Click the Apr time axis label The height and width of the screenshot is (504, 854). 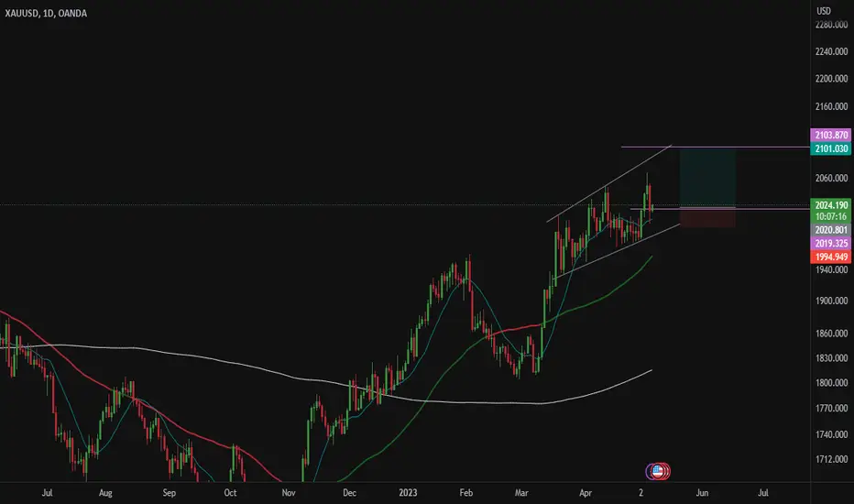[586, 493]
